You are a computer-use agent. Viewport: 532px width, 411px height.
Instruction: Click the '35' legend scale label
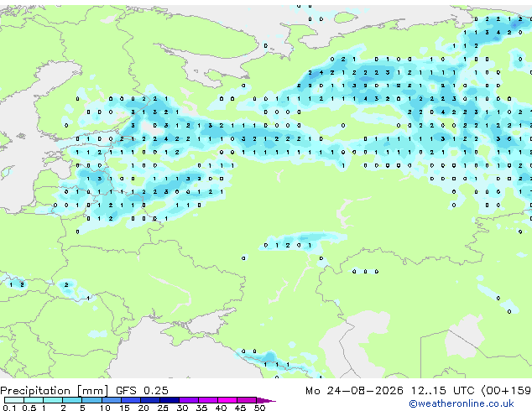tap(201, 408)
